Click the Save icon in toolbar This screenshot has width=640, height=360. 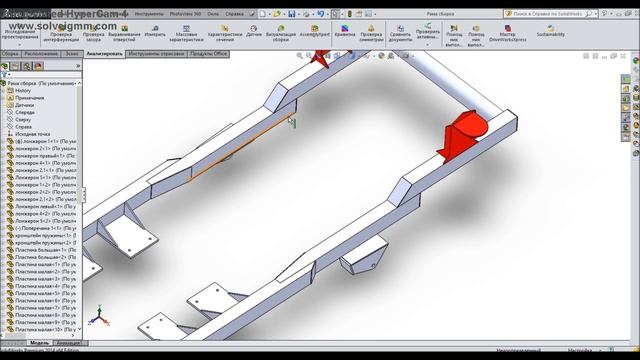click(x=291, y=14)
